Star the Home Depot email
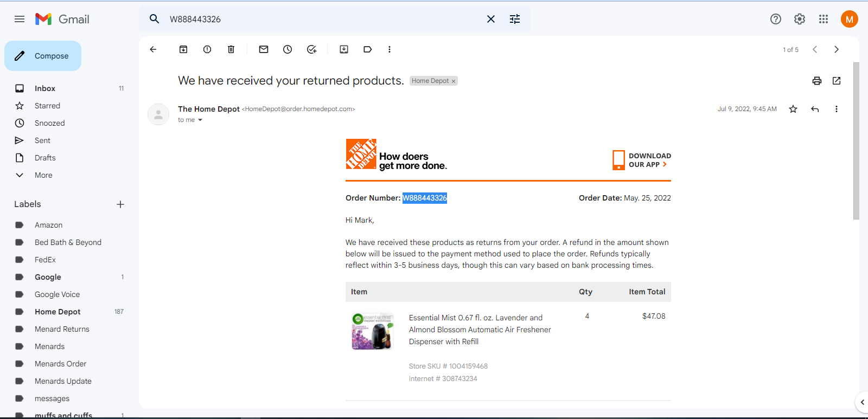 coord(793,109)
